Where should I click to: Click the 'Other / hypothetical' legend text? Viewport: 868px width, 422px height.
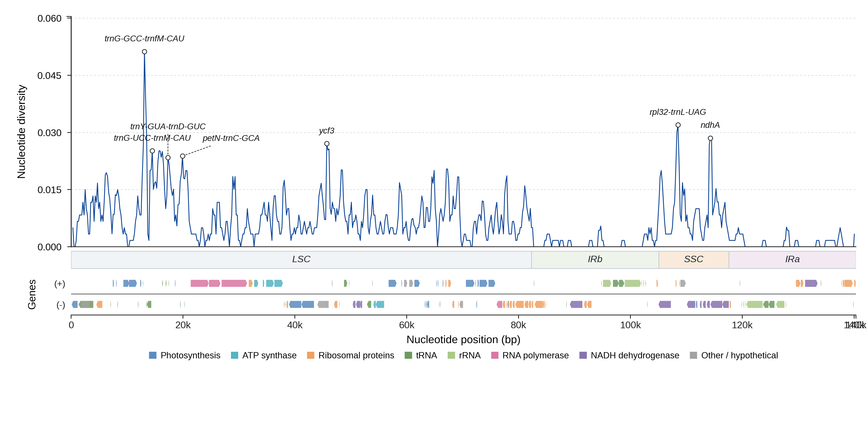click(740, 355)
